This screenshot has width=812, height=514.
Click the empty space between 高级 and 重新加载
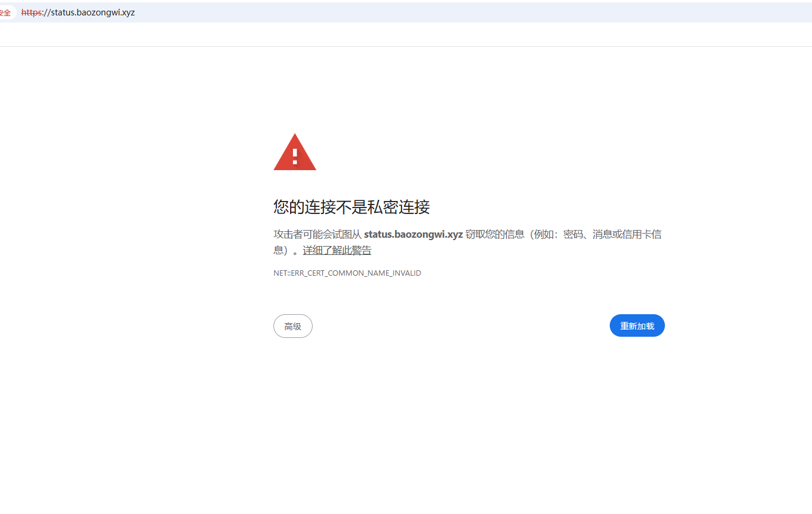tap(461, 326)
